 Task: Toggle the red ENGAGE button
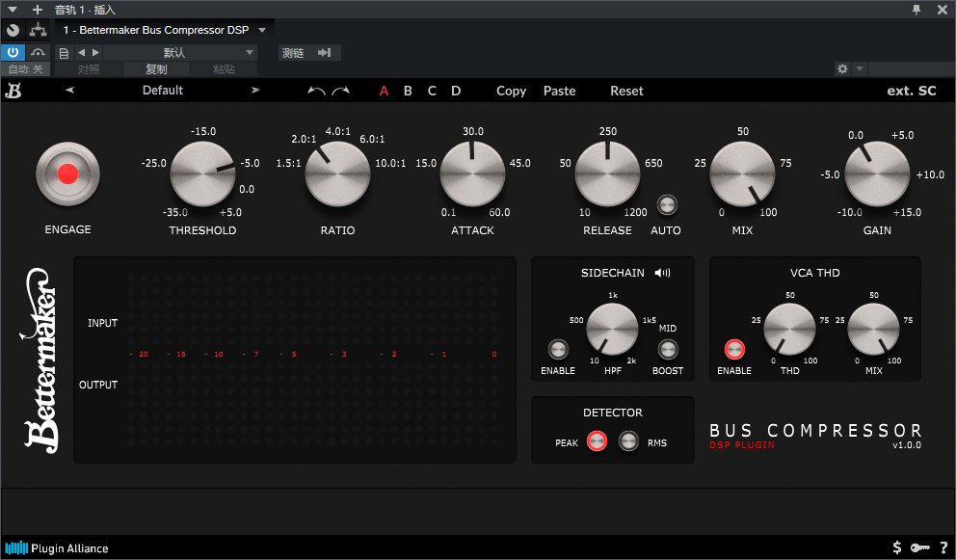[x=67, y=173]
